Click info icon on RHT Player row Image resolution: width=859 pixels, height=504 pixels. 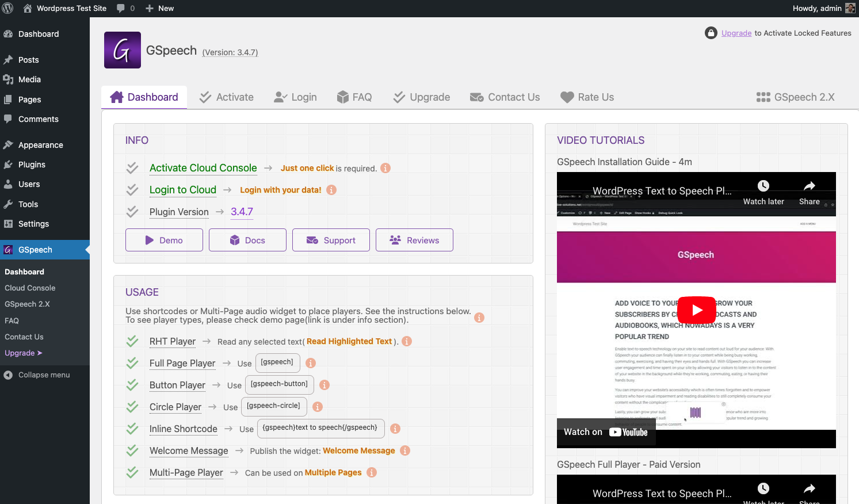(407, 341)
